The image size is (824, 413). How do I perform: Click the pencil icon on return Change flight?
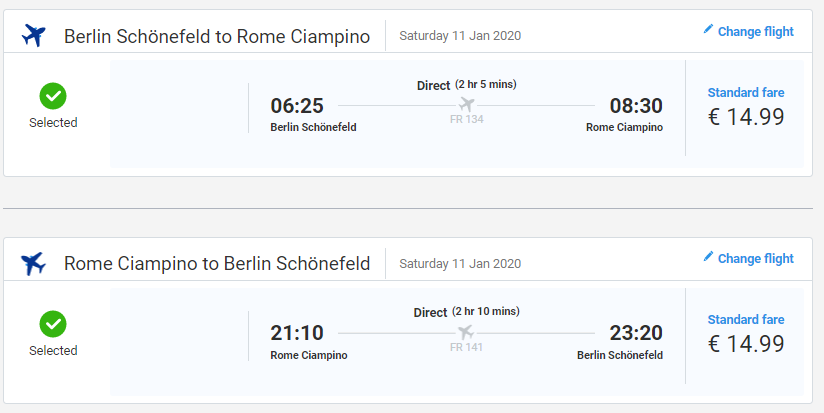pyautogui.click(x=708, y=256)
